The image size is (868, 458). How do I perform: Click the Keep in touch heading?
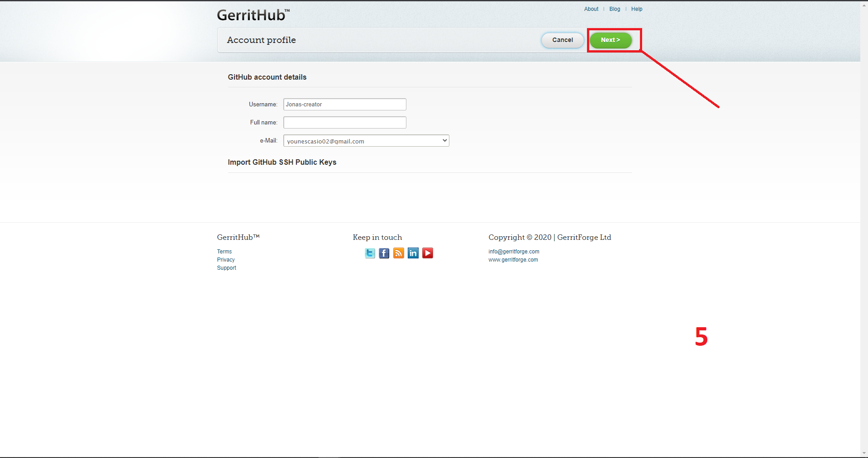pyautogui.click(x=377, y=237)
